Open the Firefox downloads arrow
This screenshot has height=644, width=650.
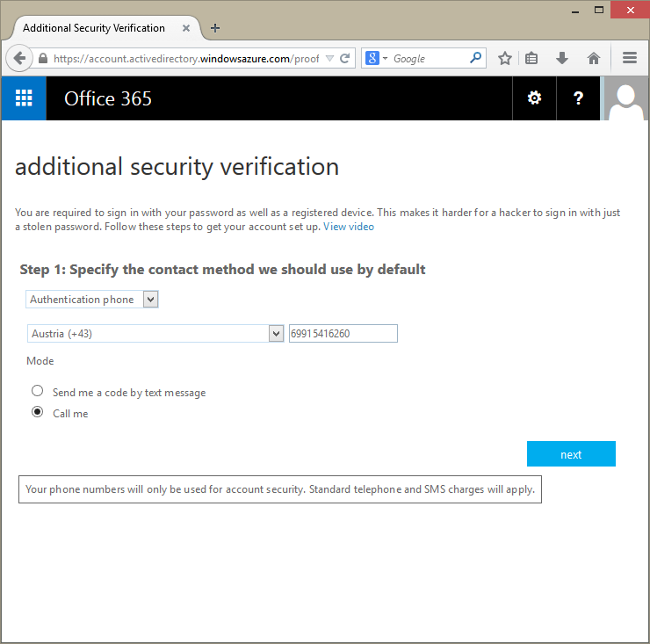pyautogui.click(x=562, y=59)
